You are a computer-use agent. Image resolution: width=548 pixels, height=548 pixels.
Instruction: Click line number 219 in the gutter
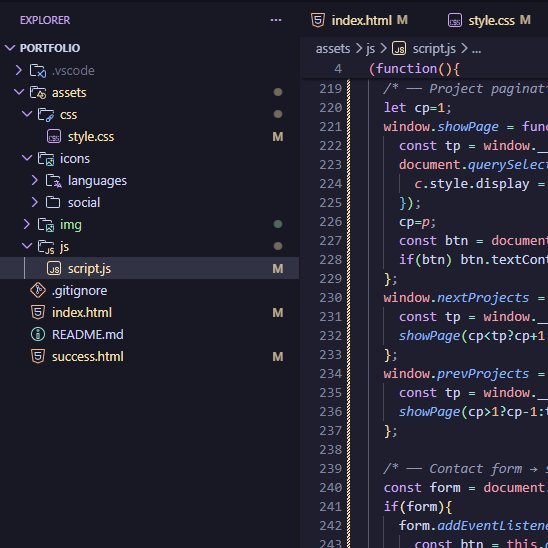click(x=330, y=88)
